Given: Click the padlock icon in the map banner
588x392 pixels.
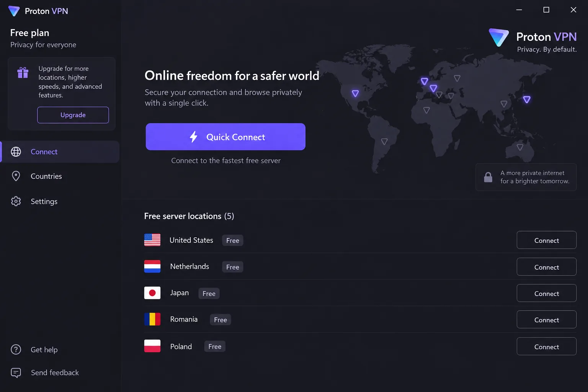Looking at the screenshot, I should (488, 177).
